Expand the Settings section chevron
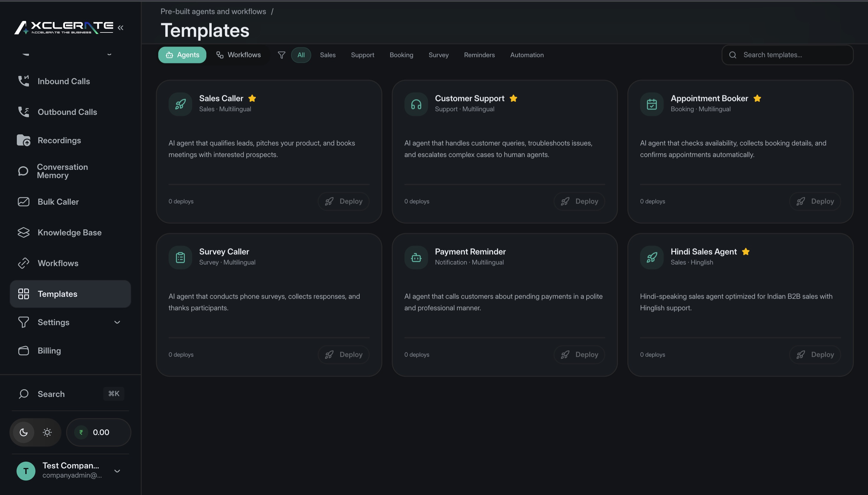This screenshot has width=868, height=495. coord(117,322)
